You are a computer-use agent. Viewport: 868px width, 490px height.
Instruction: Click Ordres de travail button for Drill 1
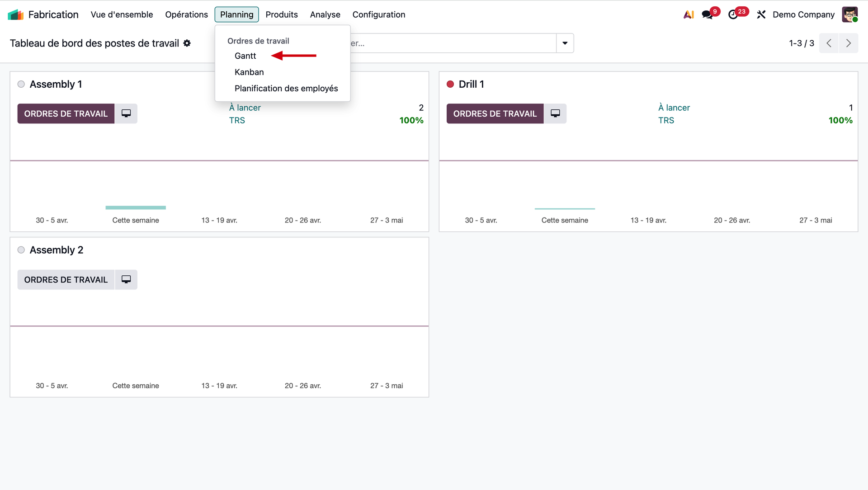495,113
